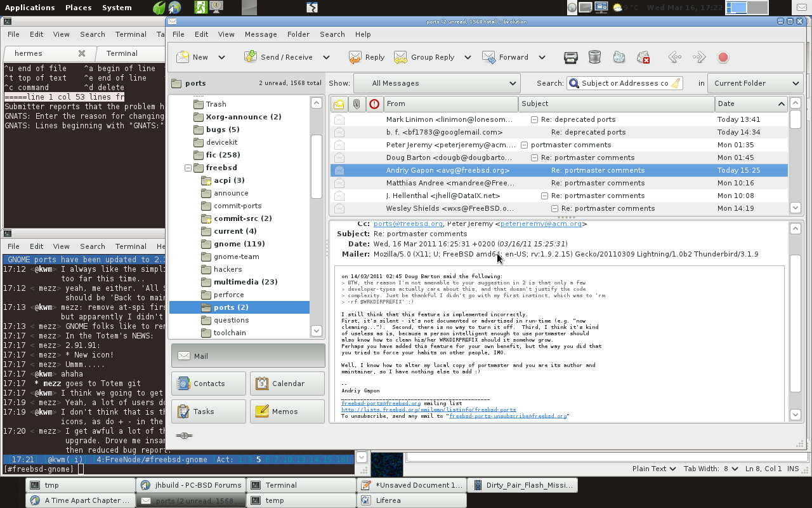Sort messages by the From column header
812x508 pixels.
click(450, 104)
